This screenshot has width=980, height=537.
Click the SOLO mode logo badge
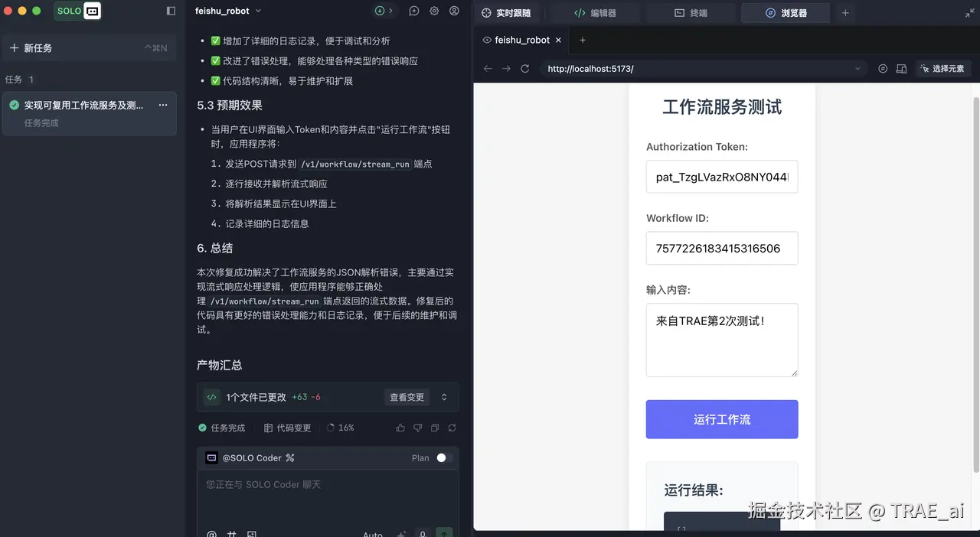78,11
